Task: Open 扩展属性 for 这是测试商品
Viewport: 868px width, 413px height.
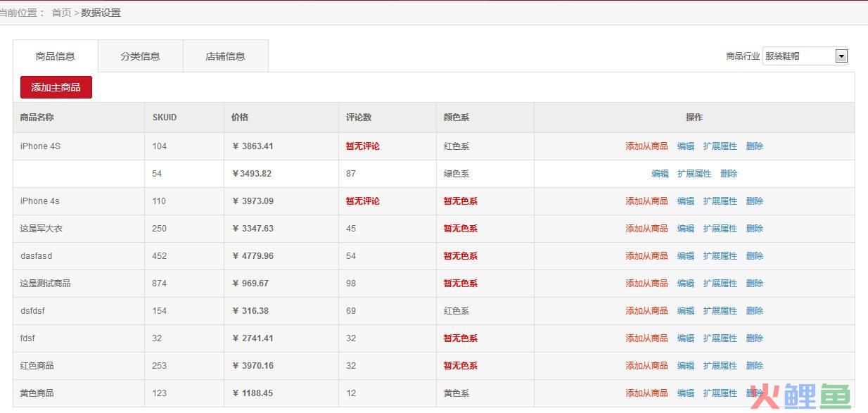Action: [x=720, y=284]
